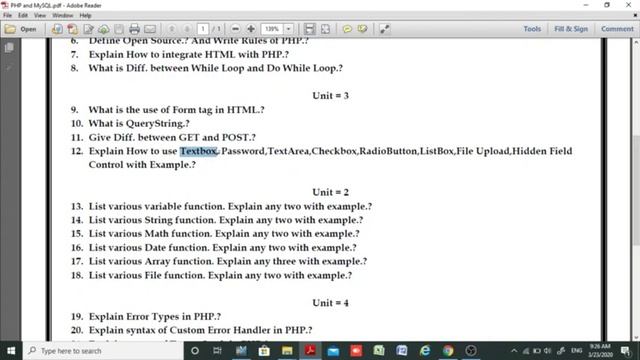Click the Cortana circle icon
This screenshot has width=640, height=360.
click(x=195, y=351)
